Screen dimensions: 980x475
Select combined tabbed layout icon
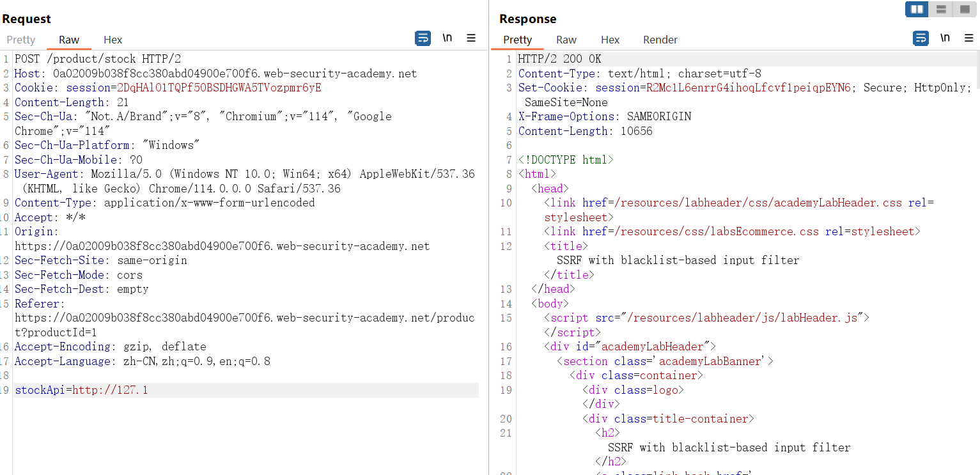(964, 9)
